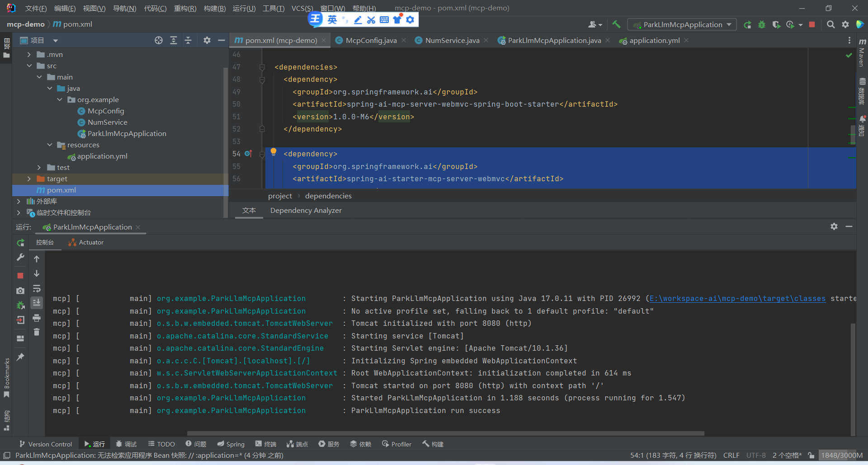The height and width of the screenshot is (465, 868).
Task: Collapse all icon in project panel
Action: point(188,40)
